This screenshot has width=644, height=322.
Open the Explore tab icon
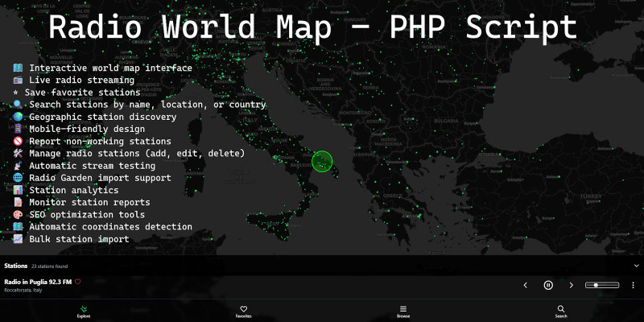point(84,309)
